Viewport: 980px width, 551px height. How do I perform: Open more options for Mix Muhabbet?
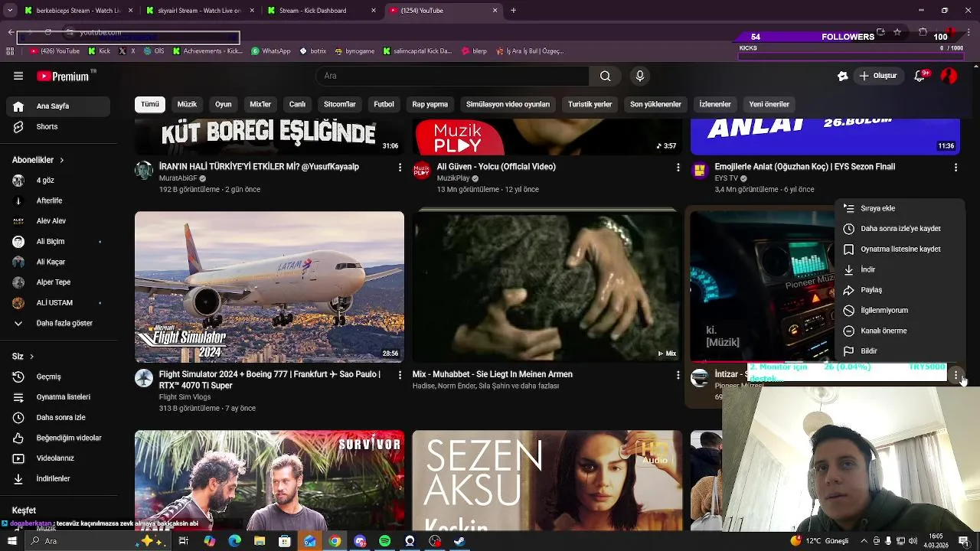[x=678, y=375]
